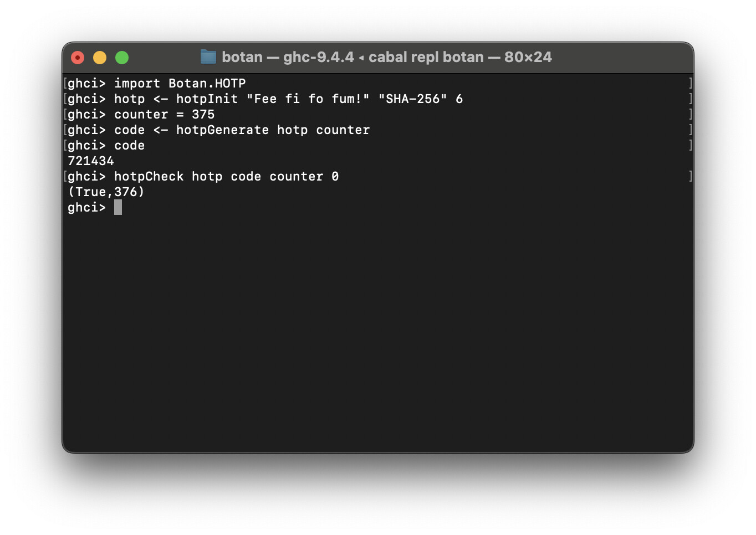Click the 'cabal repl botan' title segment
Screen dimensions: 756x535
click(x=426, y=57)
